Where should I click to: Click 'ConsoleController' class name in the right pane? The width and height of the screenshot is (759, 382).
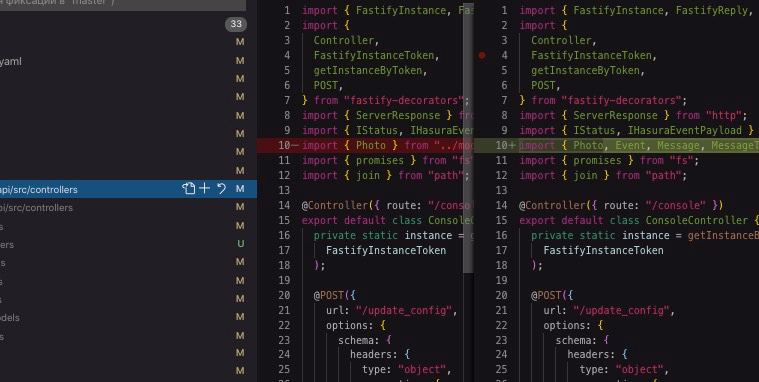click(x=697, y=220)
